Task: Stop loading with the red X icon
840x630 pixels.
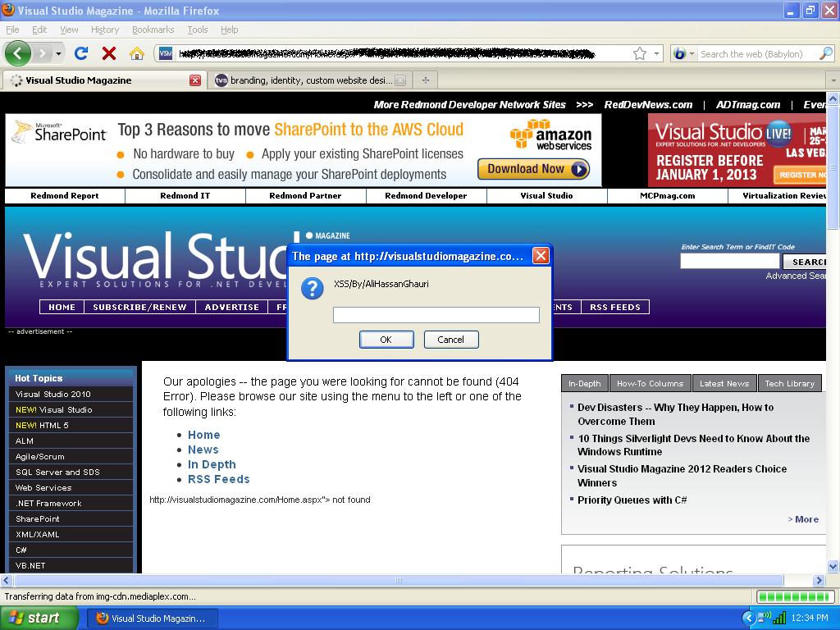Action: click(109, 53)
